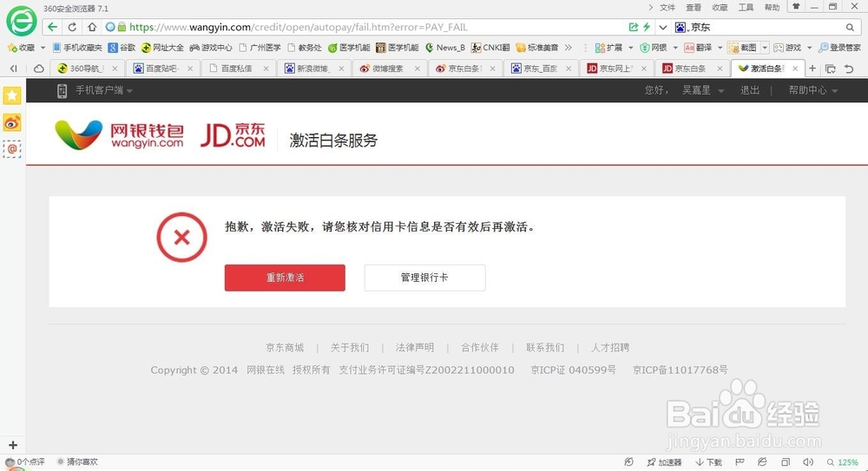Viewport: 868px width, 471px height.
Task: Click the share icon in address bar
Action: tap(634, 27)
